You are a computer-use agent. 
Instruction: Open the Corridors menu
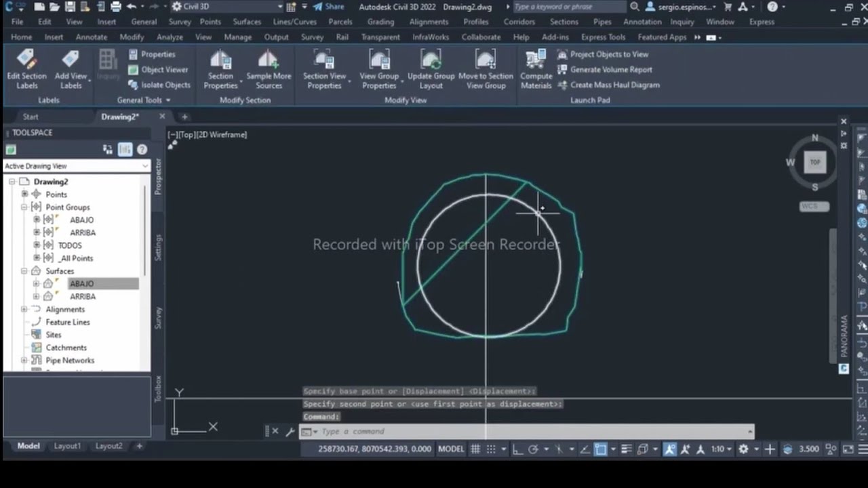(x=519, y=22)
